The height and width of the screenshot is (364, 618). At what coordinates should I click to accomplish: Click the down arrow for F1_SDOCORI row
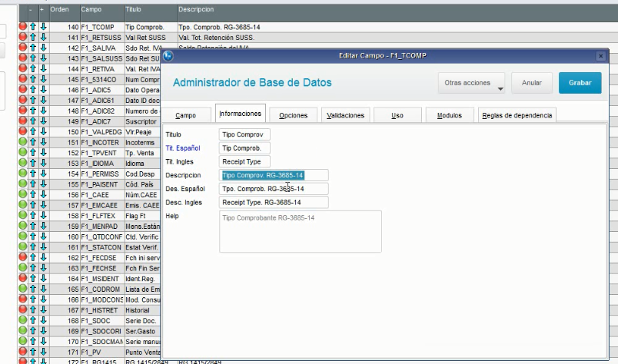pyautogui.click(x=43, y=331)
